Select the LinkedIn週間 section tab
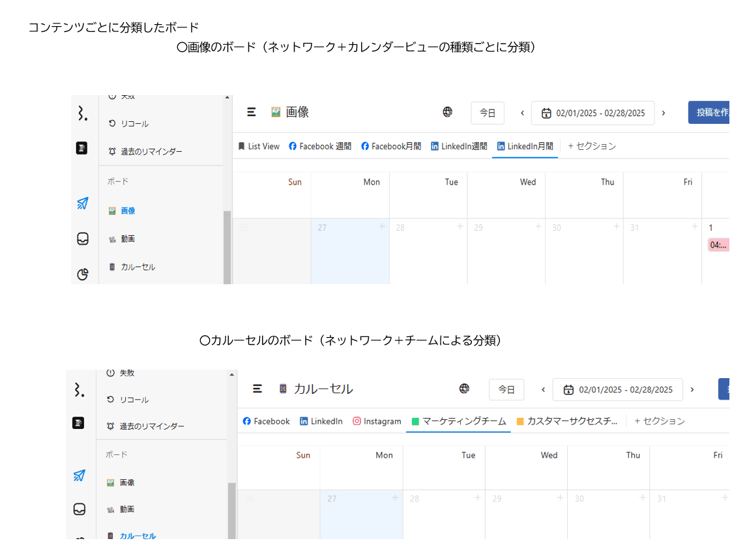This screenshot has height=560, width=747. 459,147
